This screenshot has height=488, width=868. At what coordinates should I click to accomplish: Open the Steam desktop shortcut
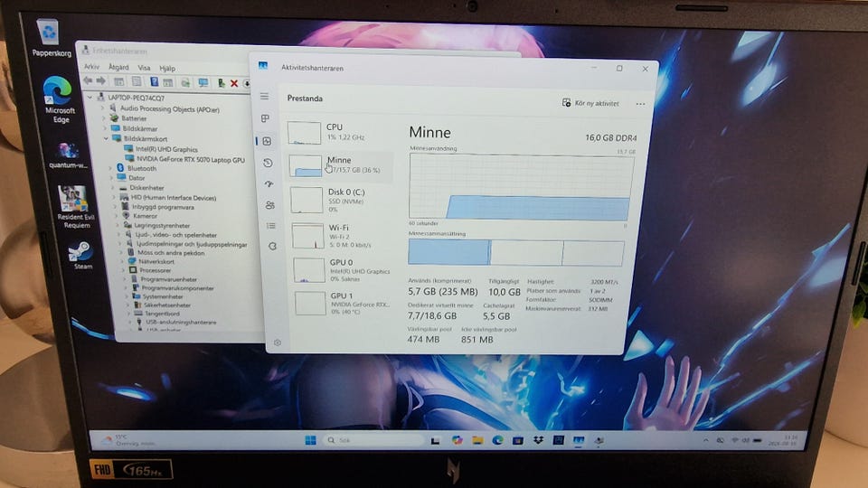pyautogui.click(x=81, y=255)
